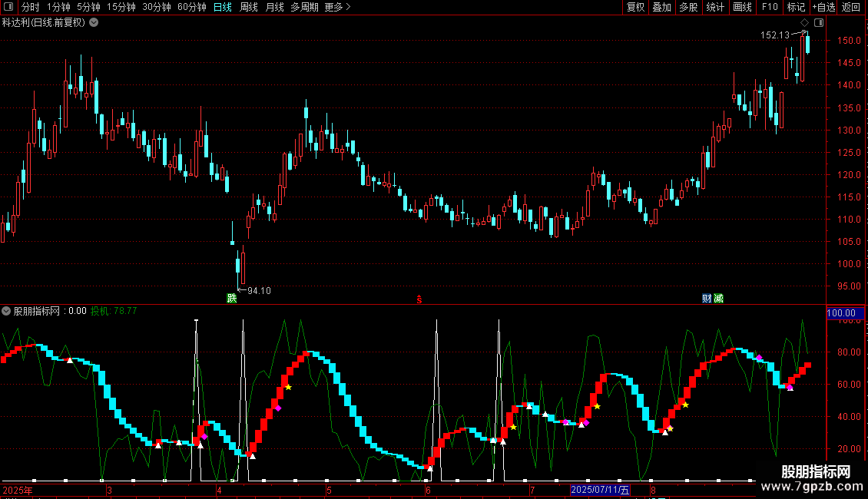This screenshot has width=868, height=499.
Task: Click the 60.00 indicator axis label
Action: point(849,384)
